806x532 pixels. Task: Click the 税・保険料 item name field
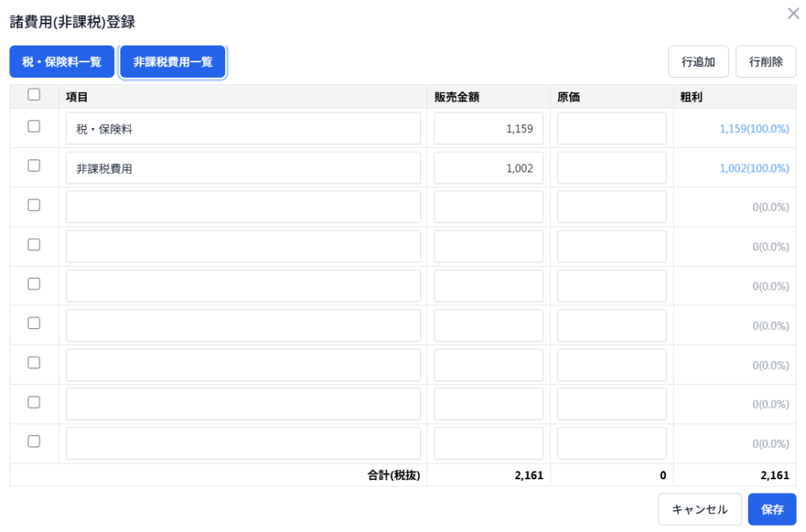coord(243,128)
